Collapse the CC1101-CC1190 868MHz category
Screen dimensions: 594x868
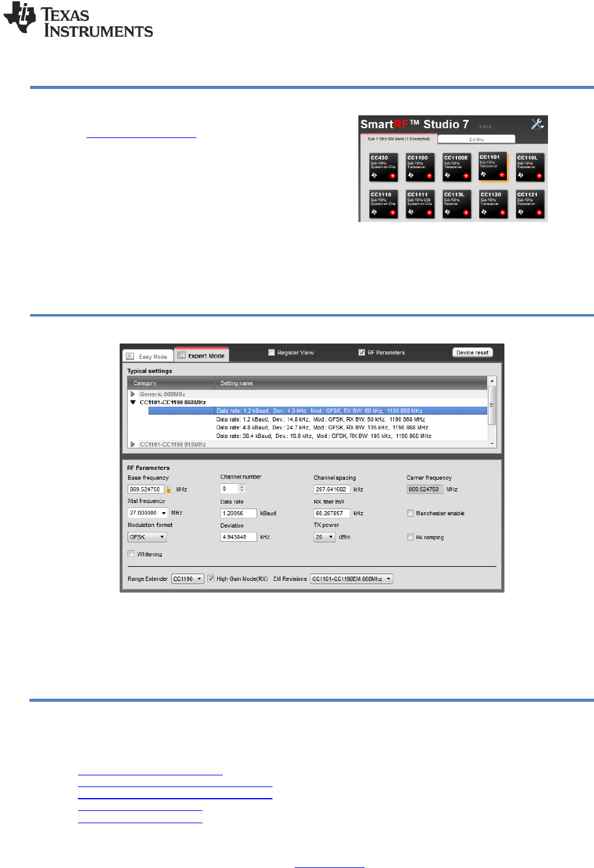[x=133, y=402]
